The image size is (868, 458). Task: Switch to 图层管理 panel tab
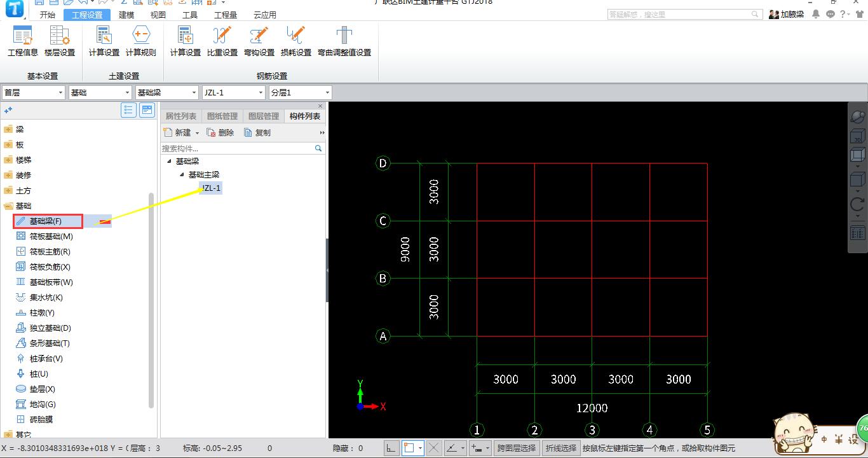264,116
